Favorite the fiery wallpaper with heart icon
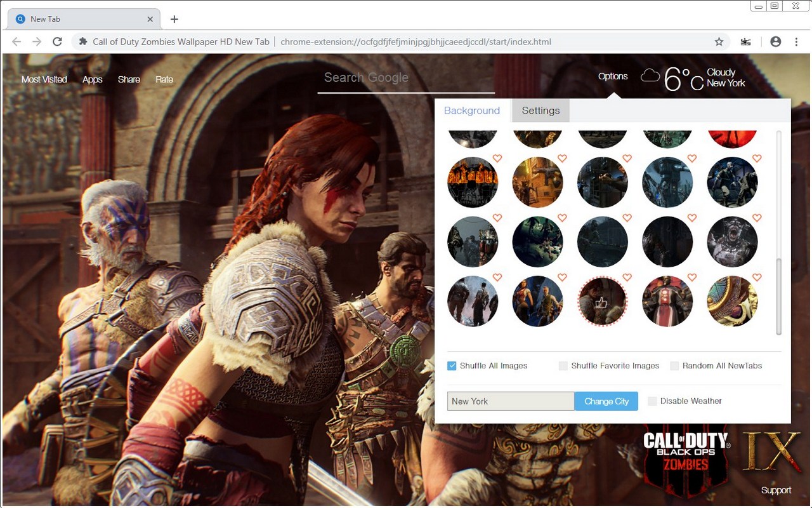The height and width of the screenshot is (508, 812). (497, 159)
